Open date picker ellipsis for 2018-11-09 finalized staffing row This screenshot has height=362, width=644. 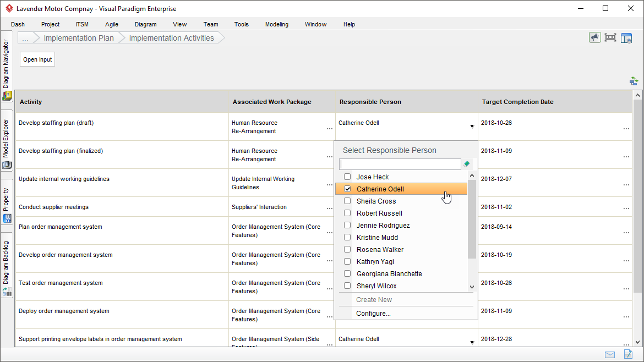(626, 157)
